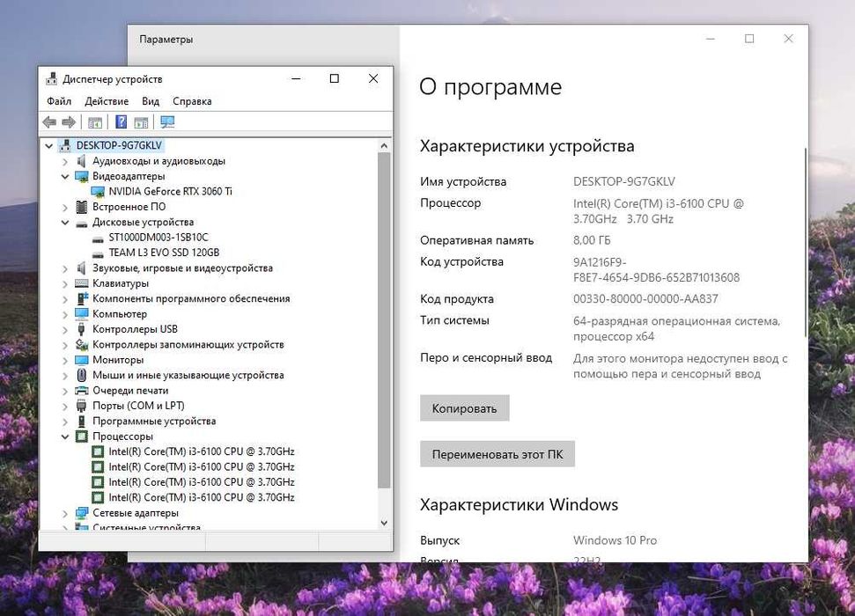Click the Порты (COM и LPT) icon
The width and height of the screenshot is (855, 616).
click(x=81, y=406)
